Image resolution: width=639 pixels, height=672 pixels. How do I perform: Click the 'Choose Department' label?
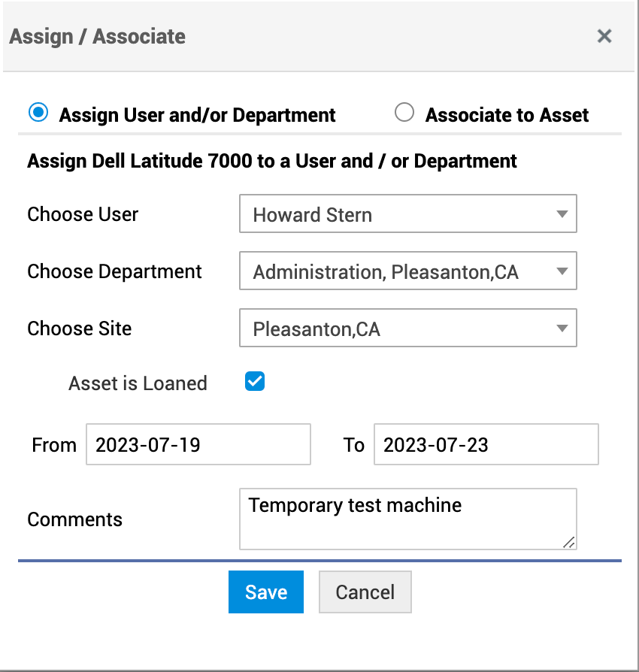pyautogui.click(x=114, y=271)
